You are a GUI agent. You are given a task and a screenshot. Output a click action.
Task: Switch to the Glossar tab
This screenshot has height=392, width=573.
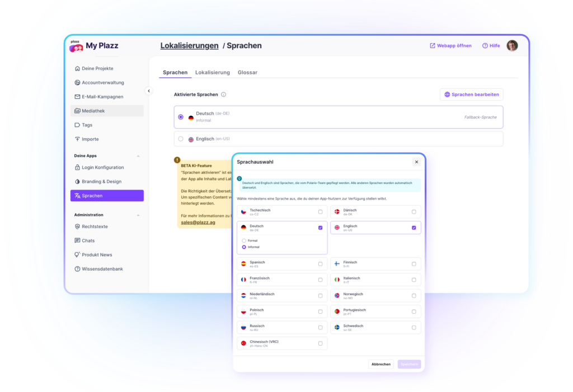tap(247, 73)
